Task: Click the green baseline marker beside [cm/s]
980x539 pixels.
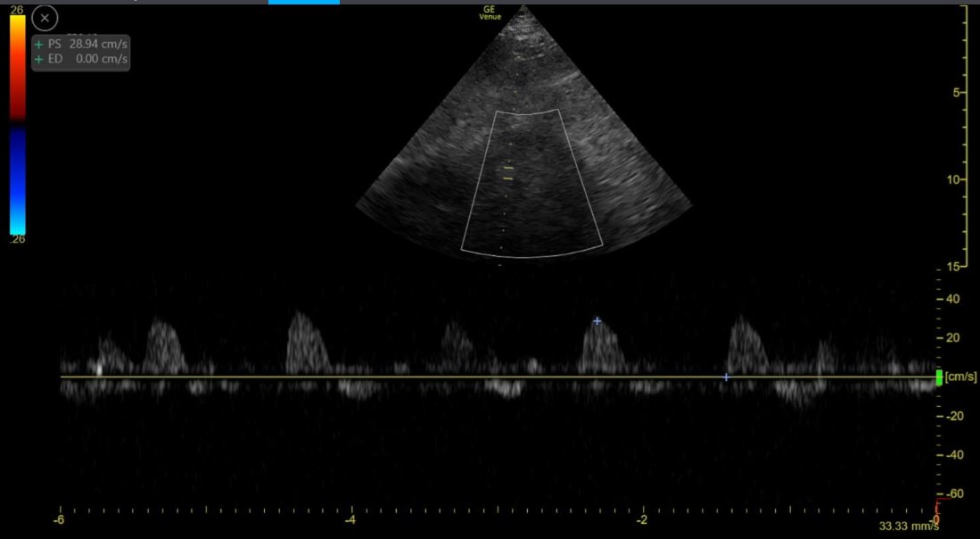Action: pos(939,377)
